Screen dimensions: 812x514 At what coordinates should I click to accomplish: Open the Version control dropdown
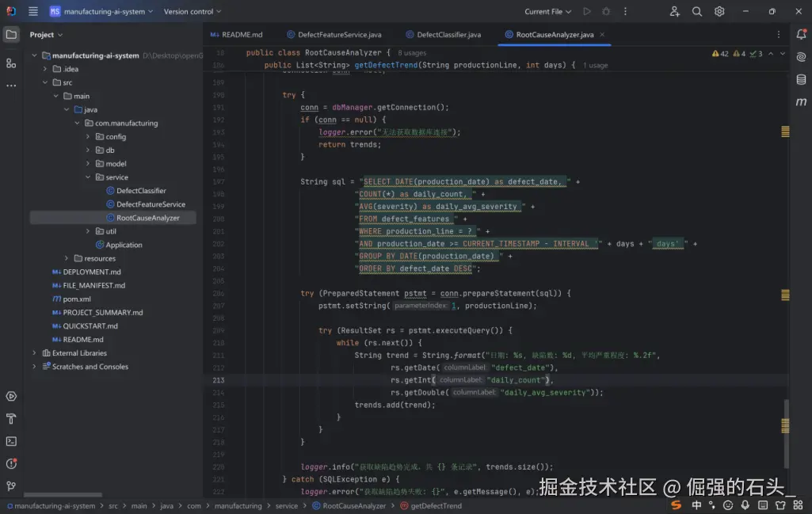click(193, 12)
